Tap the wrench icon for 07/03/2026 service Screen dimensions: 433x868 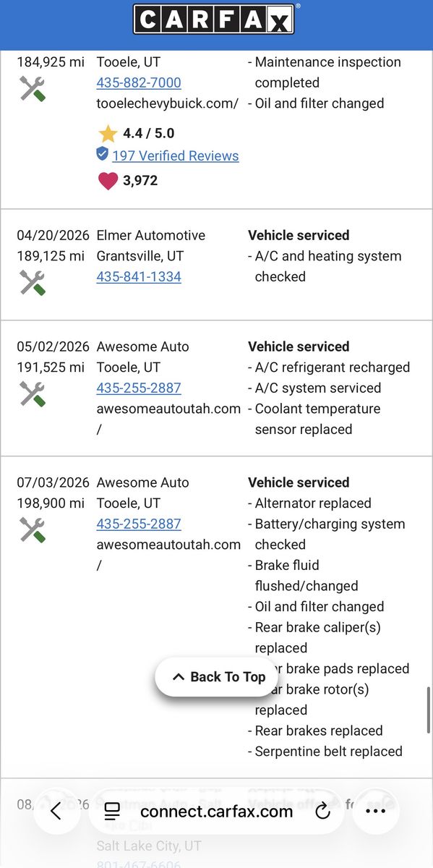[x=33, y=529]
